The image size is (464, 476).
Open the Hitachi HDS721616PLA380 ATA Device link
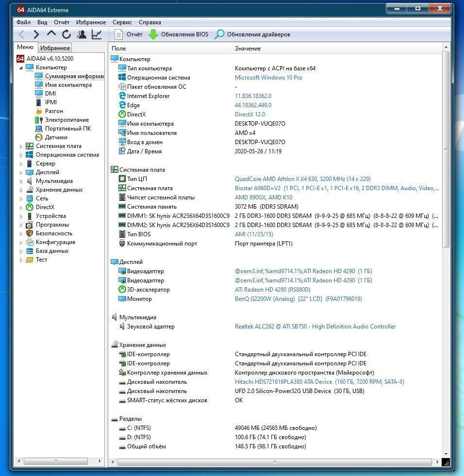point(319,381)
